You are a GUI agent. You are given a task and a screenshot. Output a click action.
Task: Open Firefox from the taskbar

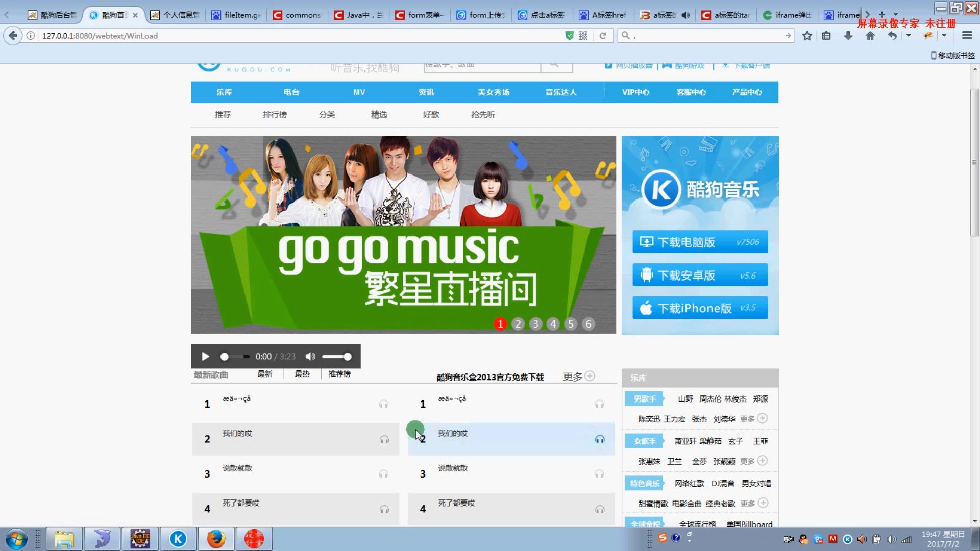pyautogui.click(x=216, y=539)
